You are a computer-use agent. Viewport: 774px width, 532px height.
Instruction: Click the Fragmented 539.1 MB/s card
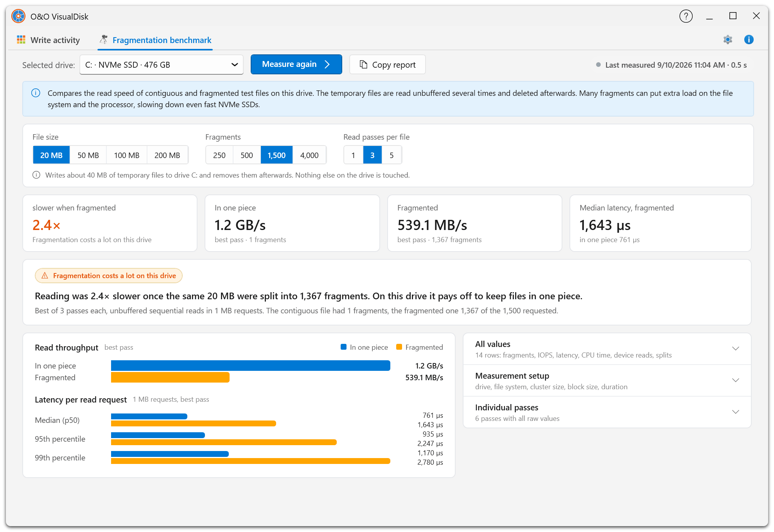(474, 223)
